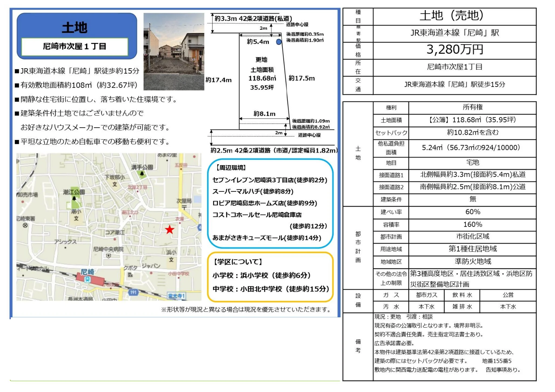Click コストコホールセール尼崎倉庫店 entry

tap(257, 215)
